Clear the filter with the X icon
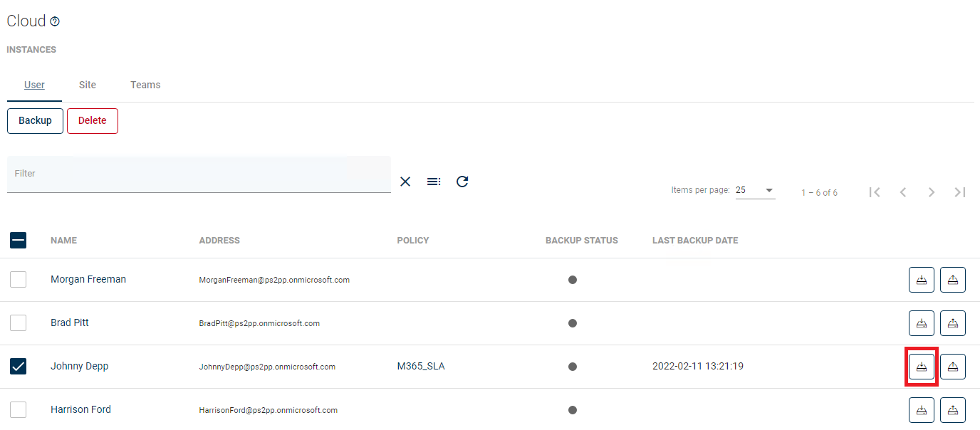 tap(405, 182)
